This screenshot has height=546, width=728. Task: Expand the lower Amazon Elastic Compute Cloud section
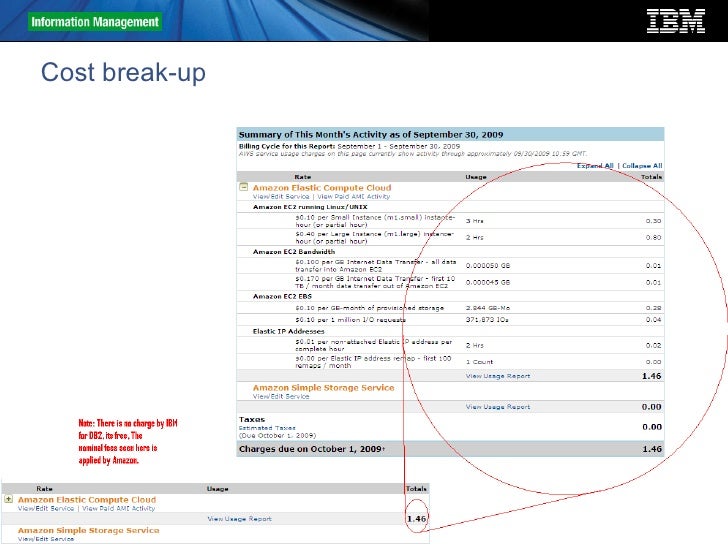(8, 499)
